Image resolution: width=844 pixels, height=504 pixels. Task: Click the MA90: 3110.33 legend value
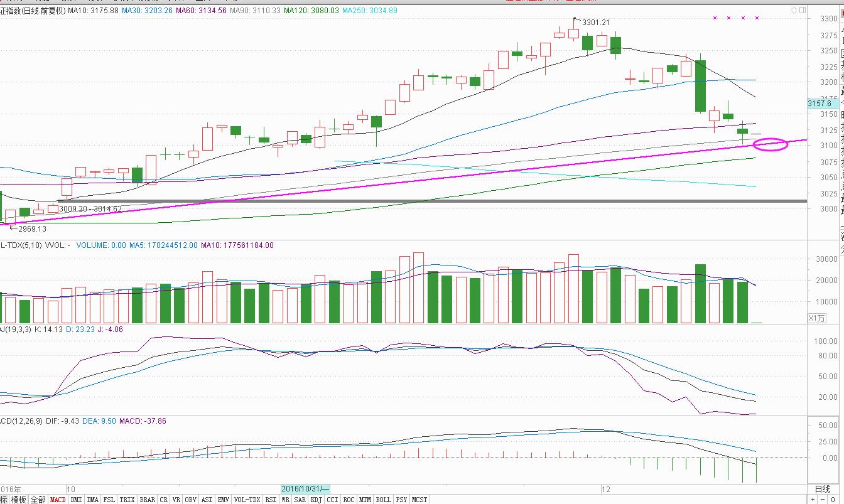[x=255, y=11]
